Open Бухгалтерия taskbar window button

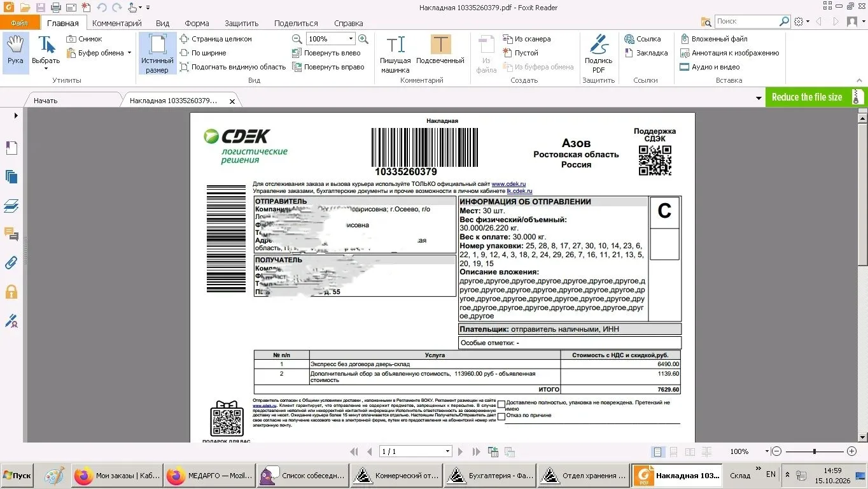(x=489, y=476)
